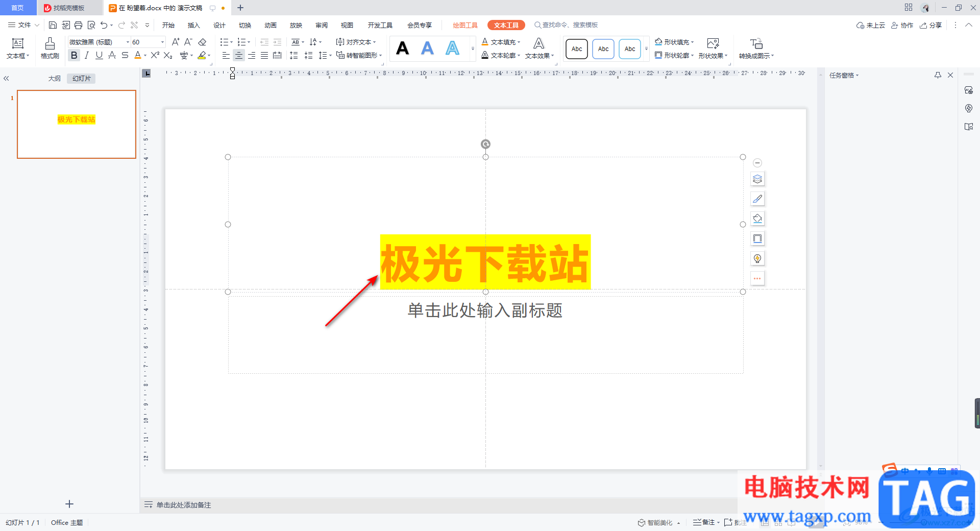Apply the blue fill preset text style
Viewport: 980px width, 531px height.
pyautogui.click(x=428, y=49)
